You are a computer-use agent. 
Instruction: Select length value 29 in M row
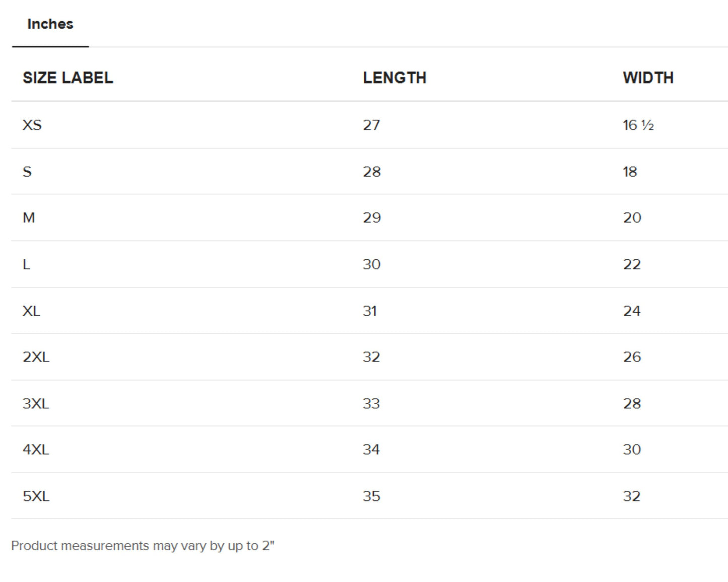[372, 218]
